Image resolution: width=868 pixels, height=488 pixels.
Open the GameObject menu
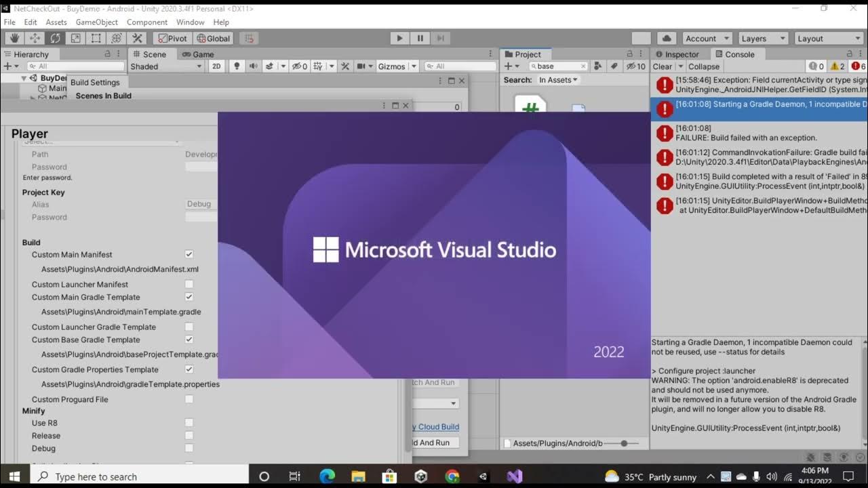[97, 22]
